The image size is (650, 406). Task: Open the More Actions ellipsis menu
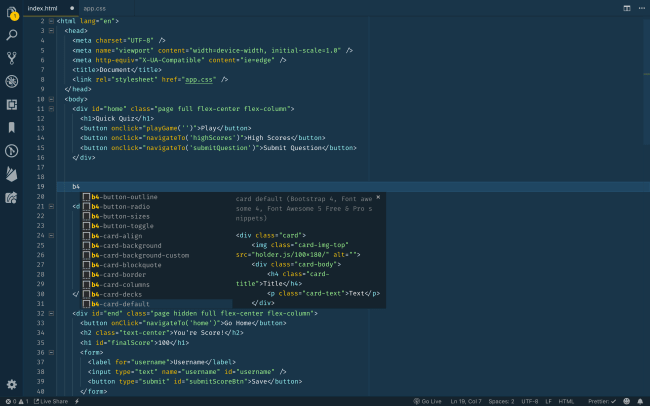(641, 7)
